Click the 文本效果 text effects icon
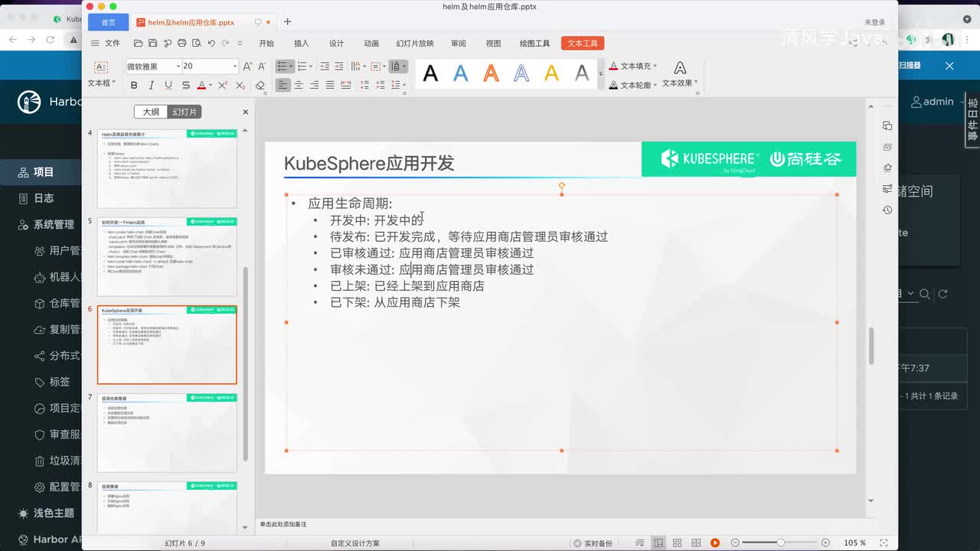Viewport: 980px width, 551px height. (x=680, y=69)
